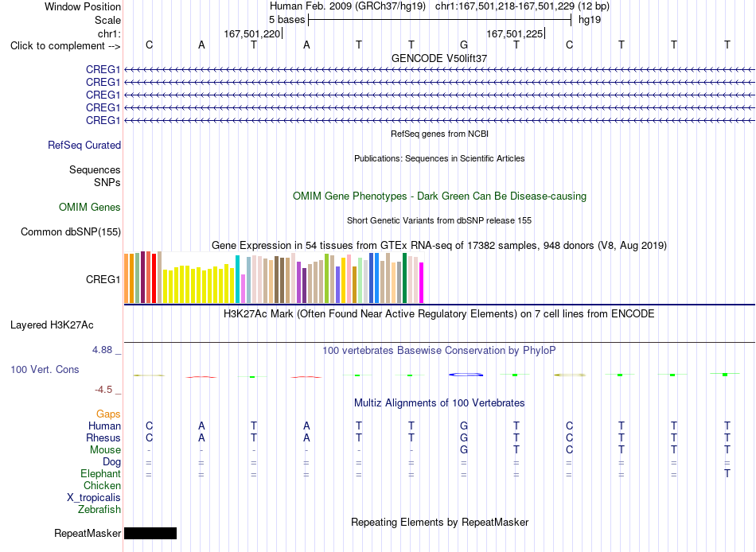Click the G base in the reference sequence row

464,45
